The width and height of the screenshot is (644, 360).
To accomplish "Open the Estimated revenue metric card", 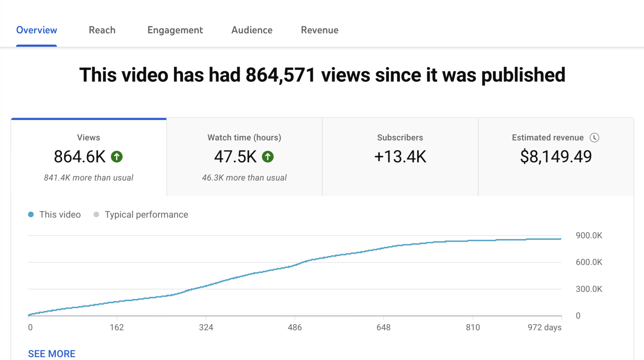I will pyautogui.click(x=556, y=157).
